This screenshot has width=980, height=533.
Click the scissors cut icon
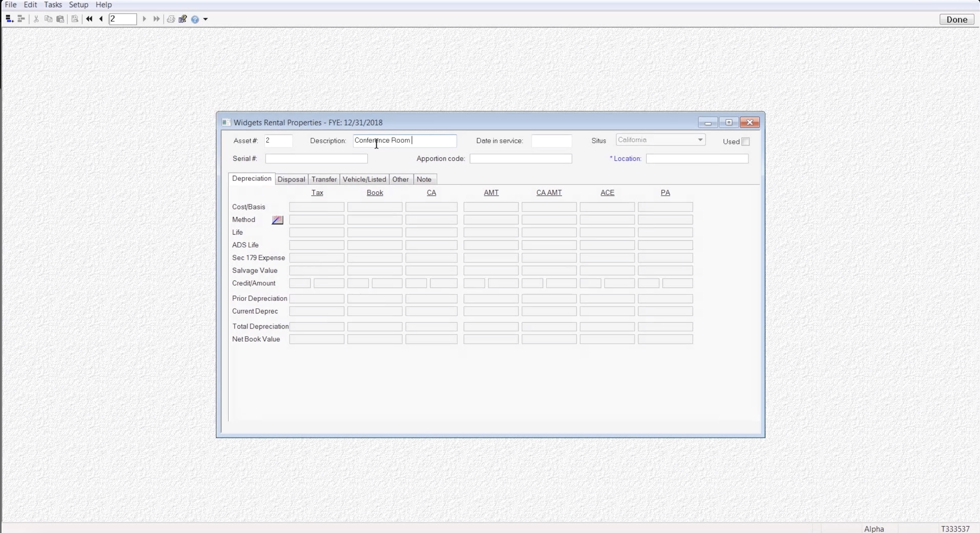[36, 19]
